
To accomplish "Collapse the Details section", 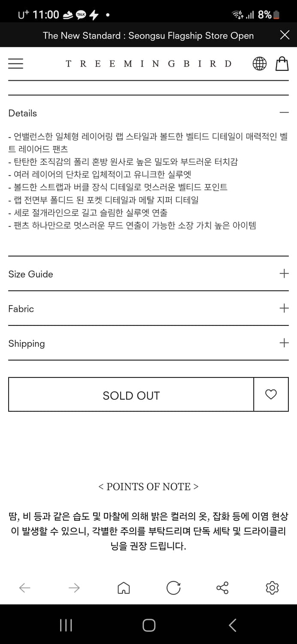I will tap(284, 113).
